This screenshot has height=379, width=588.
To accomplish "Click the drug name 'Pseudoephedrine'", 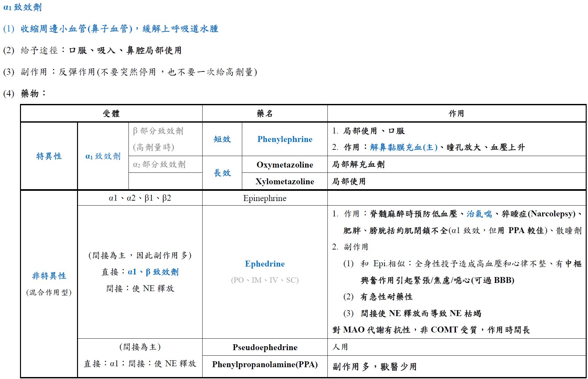I will [265, 348].
